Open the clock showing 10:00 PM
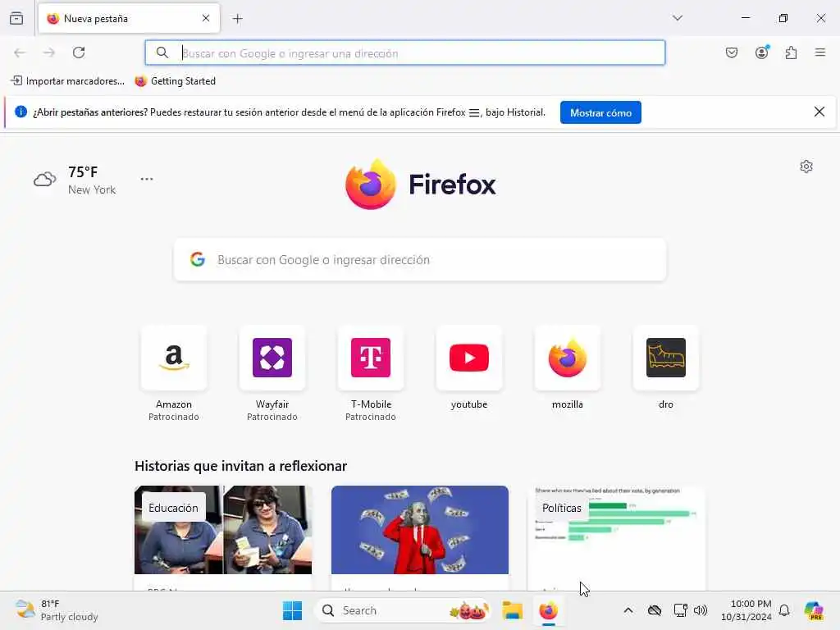 (x=746, y=610)
